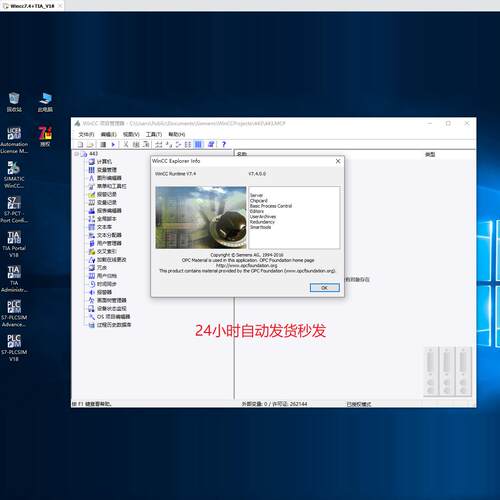The height and width of the screenshot is (500, 500).
Task: Open the S7-PCT Port Config shortcut
Action: point(14,210)
